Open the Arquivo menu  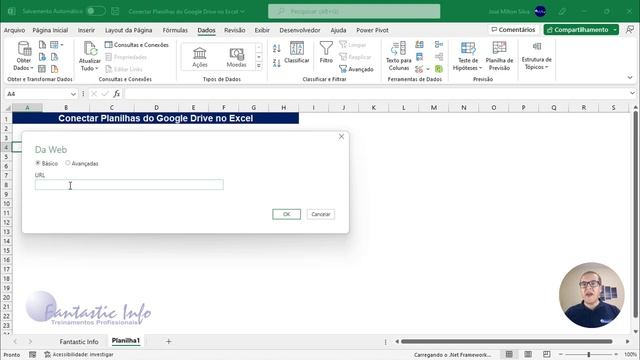pyautogui.click(x=14, y=30)
